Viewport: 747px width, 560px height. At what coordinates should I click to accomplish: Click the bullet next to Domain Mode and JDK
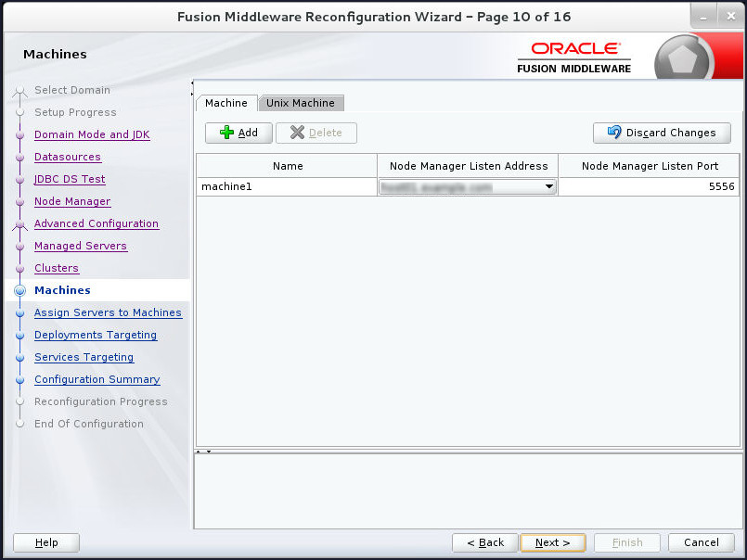20,135
